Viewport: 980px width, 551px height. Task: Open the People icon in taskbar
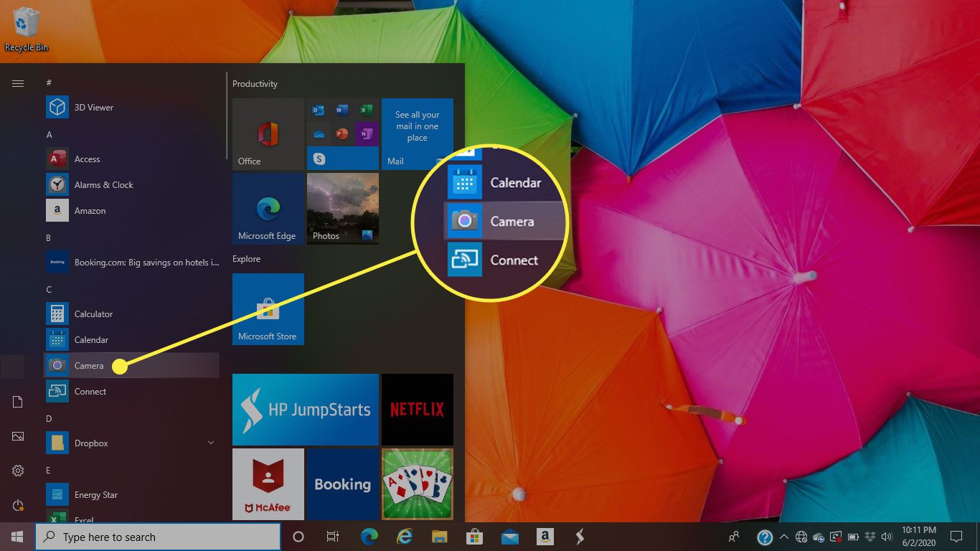coord(734,537)
